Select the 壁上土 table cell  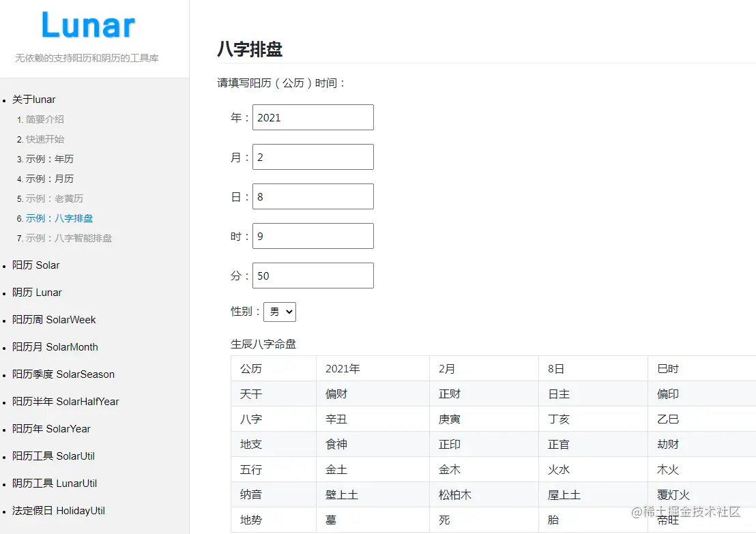[x=373, y=494]
